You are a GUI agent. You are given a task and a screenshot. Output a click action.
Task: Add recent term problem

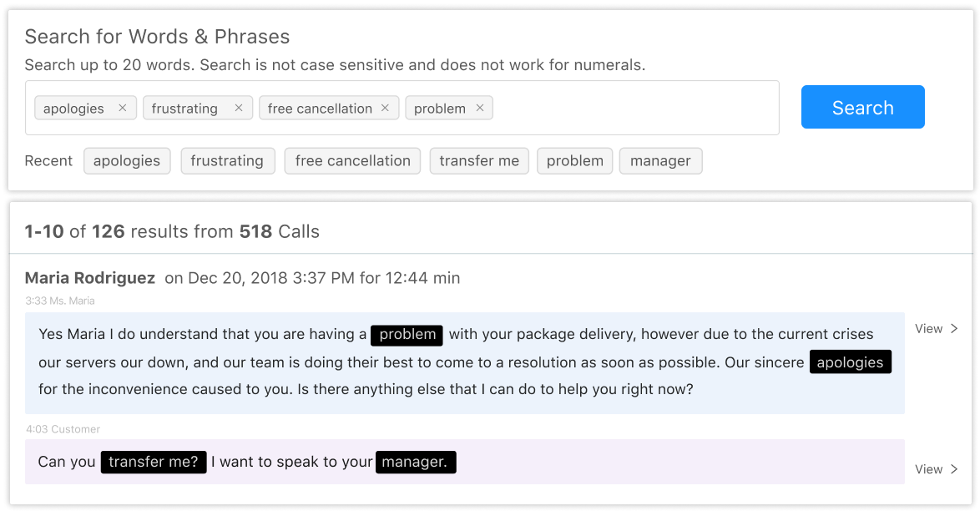(x=575, y=161)
